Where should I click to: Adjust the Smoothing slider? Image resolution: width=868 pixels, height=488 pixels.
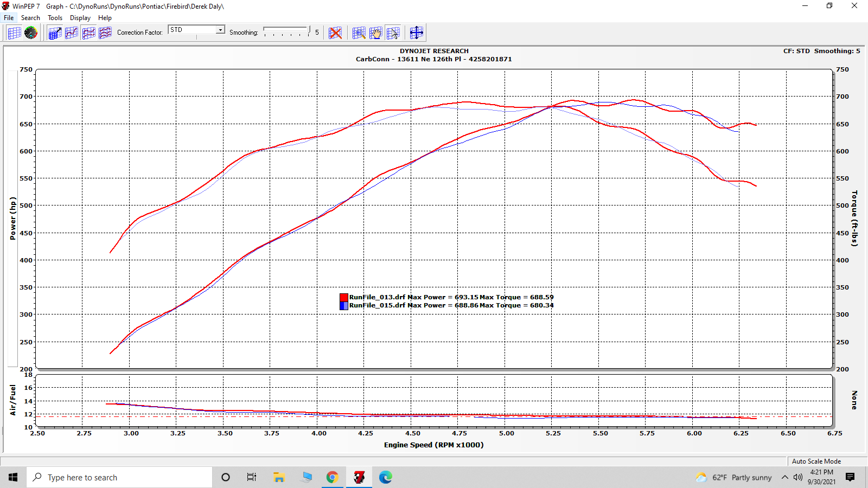[x=287, y=31]
